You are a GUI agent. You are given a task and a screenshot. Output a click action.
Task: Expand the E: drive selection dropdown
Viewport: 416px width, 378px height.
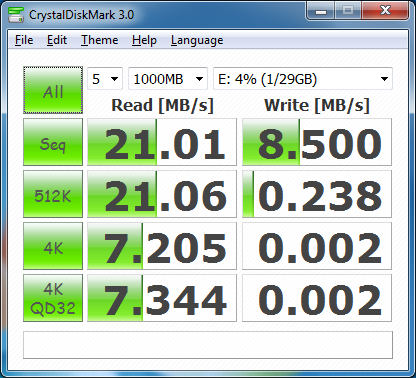[x=303, y=79]
